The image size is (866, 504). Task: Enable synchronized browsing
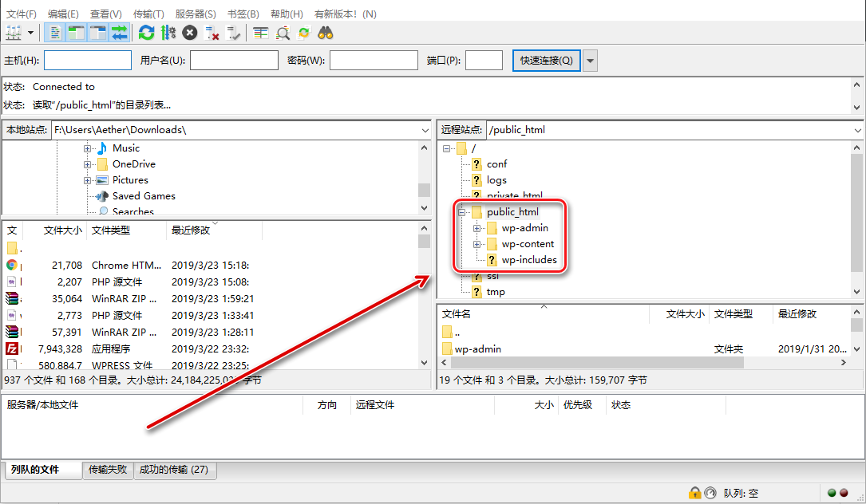(x=303, y=33)
